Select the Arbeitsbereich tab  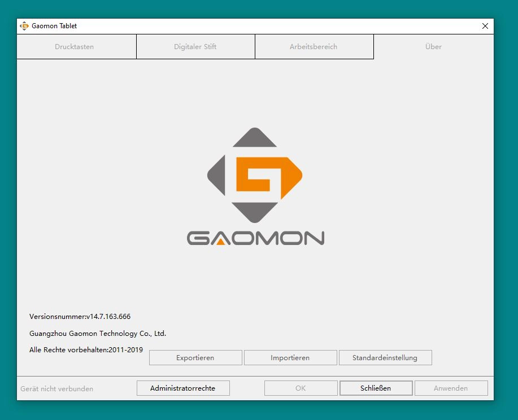[x=314, y=46]
